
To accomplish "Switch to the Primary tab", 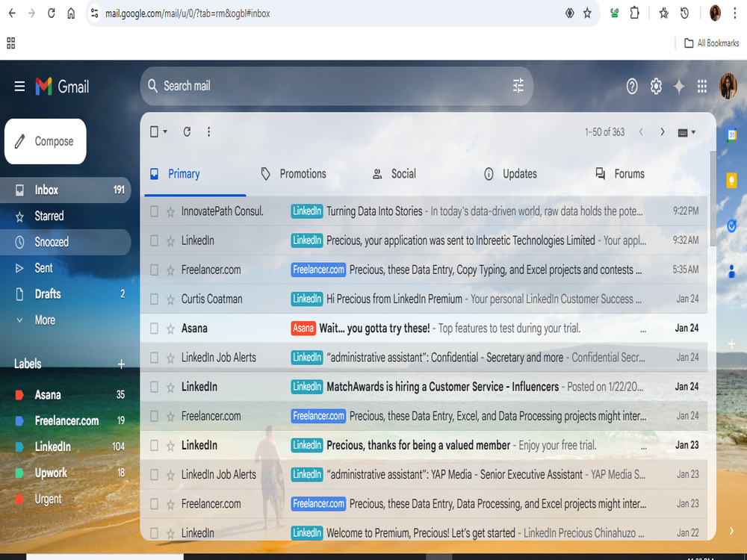I will [x=195, y=174].
